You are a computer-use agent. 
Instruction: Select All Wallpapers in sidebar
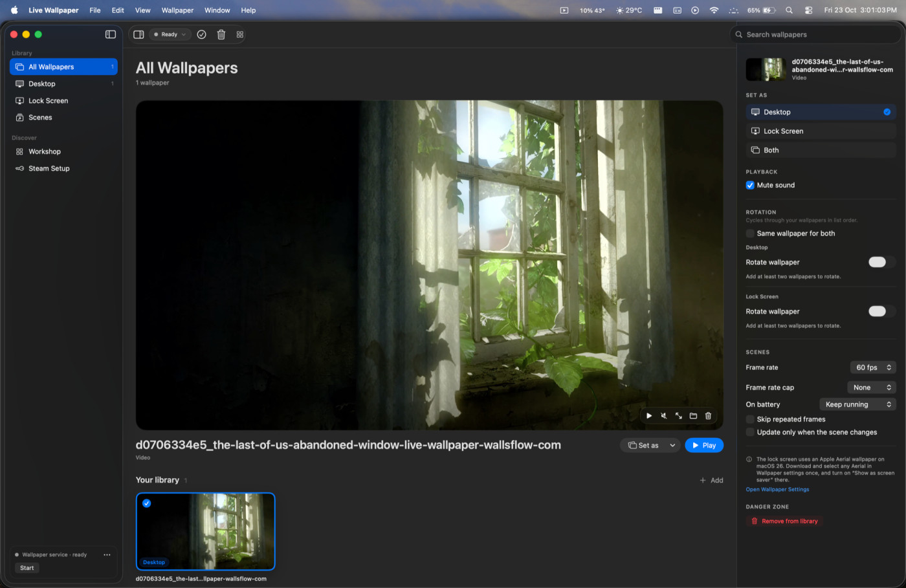(63, 67)
